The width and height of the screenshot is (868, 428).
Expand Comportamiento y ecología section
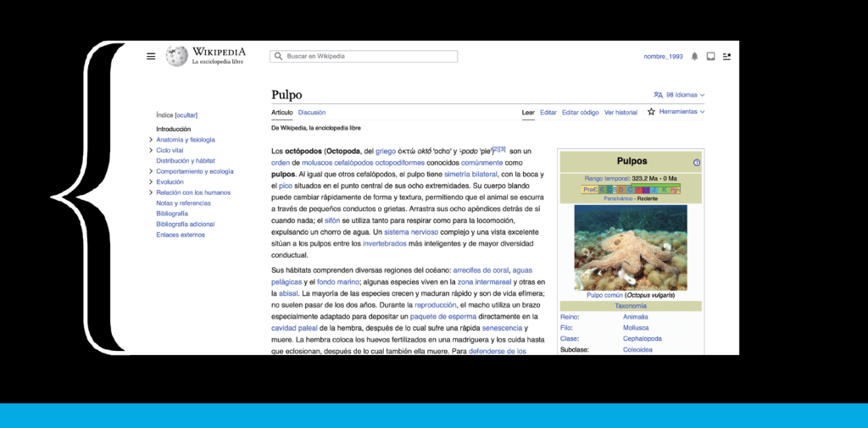coord(151,172)
